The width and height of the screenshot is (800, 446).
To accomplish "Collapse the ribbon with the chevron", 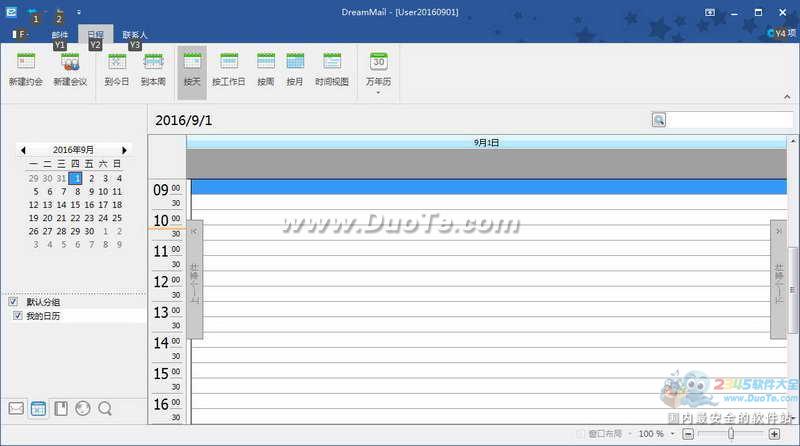I will [x=787, y=96].
